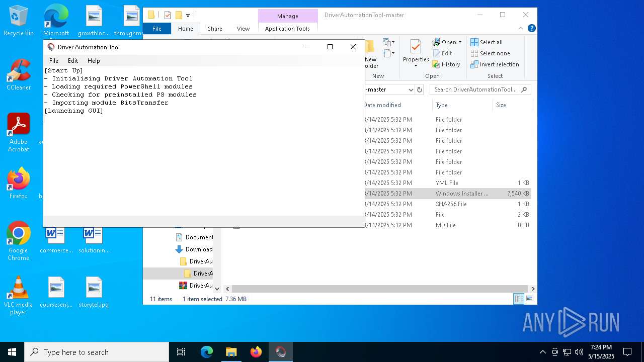Expand the Properties dropdown arrow

tap(416, 66)
